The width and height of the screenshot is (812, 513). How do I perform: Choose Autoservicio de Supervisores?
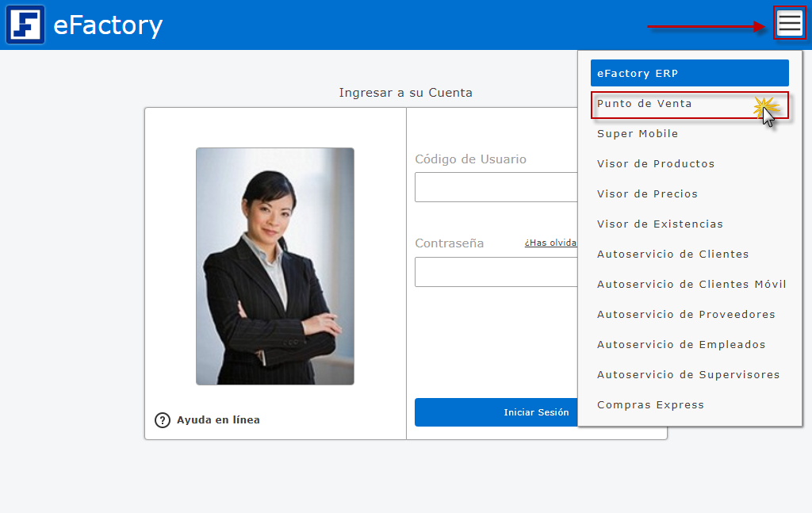pyautogui.click(x=689, y=374)
